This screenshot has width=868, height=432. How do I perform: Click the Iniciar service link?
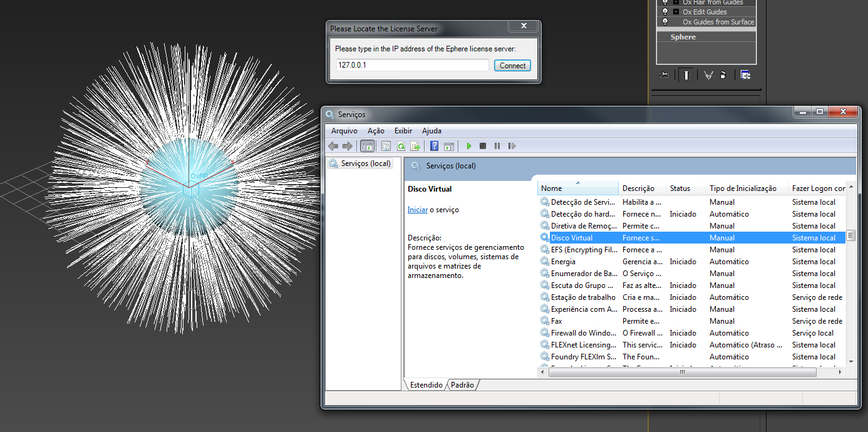pos(417,210)
